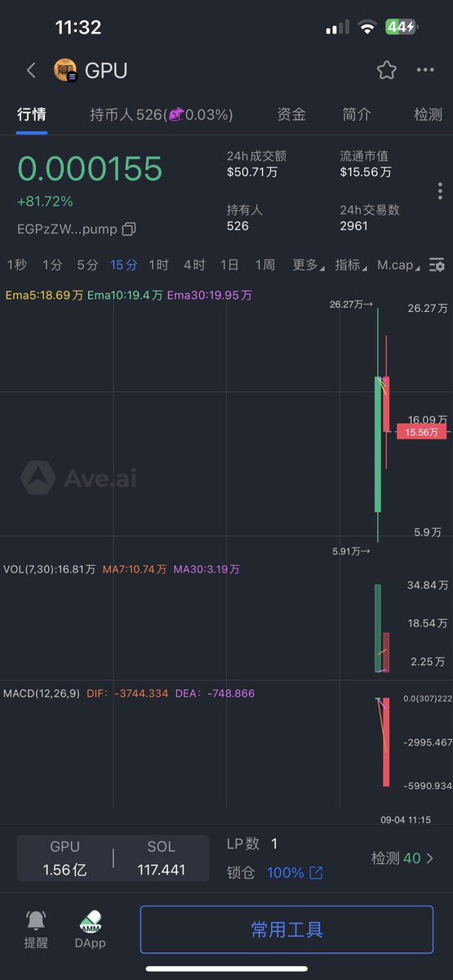The height and width of the screenshot is (980, 453).
Task: Tap the vertical dots beside market stats
Action: coord(440,191)
